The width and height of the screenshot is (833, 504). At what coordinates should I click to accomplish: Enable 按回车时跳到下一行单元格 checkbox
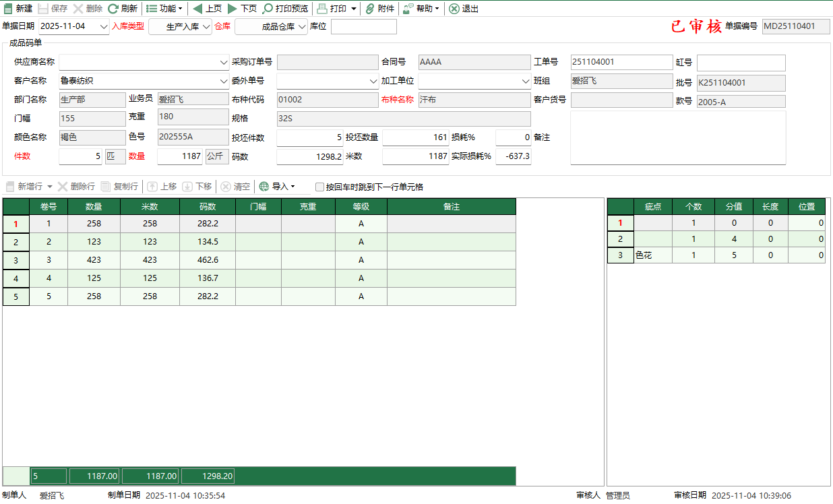point(319,187)
